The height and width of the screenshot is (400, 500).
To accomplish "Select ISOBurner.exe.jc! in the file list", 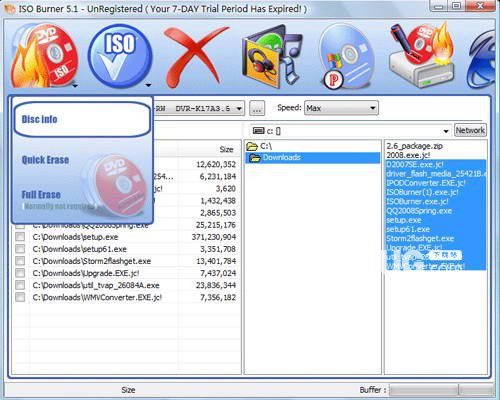I will tap(417, 202).
